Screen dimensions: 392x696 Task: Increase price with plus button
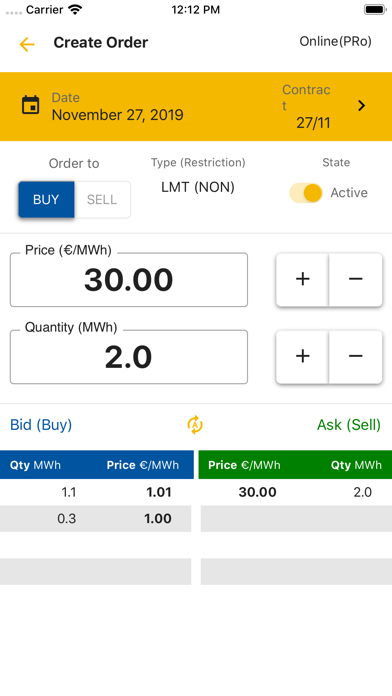pyautogui.click(x=302, y=279)
